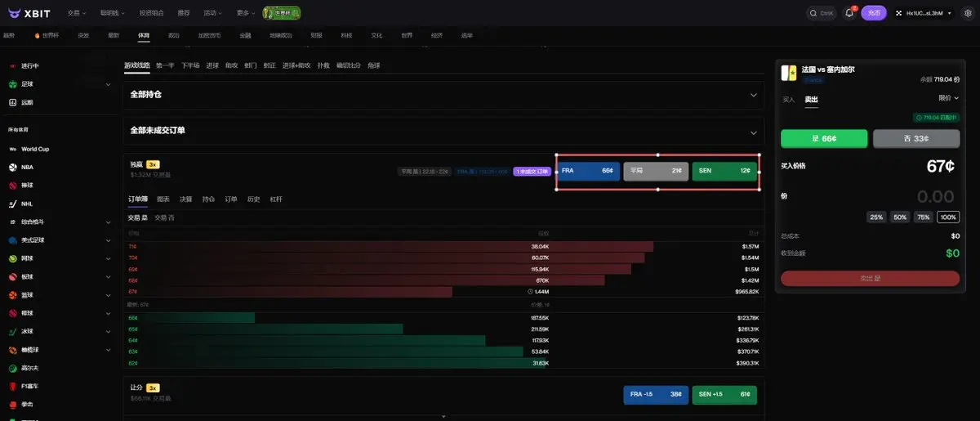The width and height of the screenshot is (980, 421).
Task: Open 聪明钱 menu dropdown
Action: point(111,13)
